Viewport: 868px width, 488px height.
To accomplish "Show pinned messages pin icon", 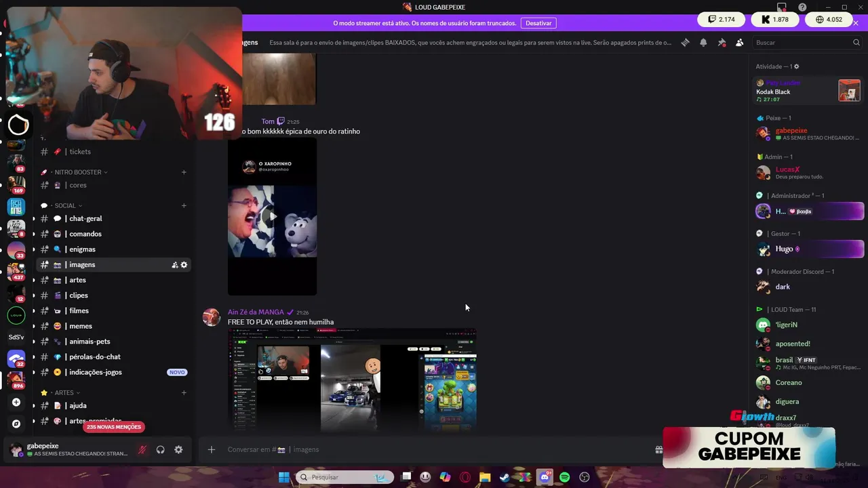I will pyautogui.click(x=722, y=42).
